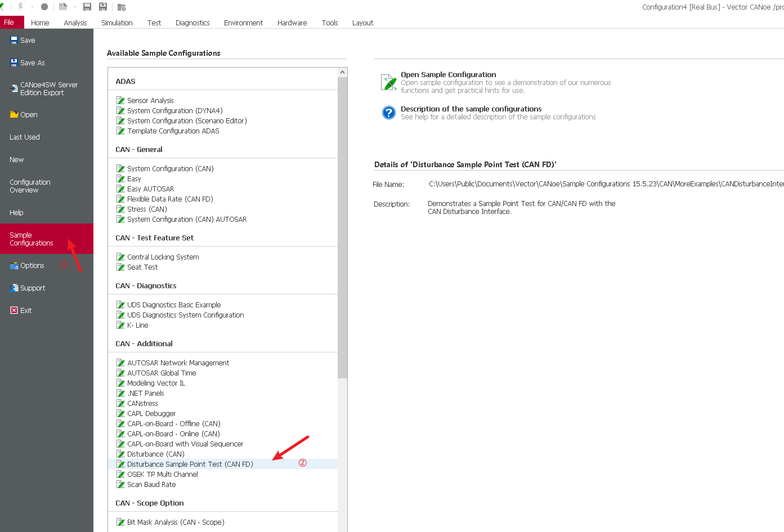Image resolution: width=784 pixels, height=532 pixels.
Task: Click icon beside K- Line entry
Action: (120, 325)
